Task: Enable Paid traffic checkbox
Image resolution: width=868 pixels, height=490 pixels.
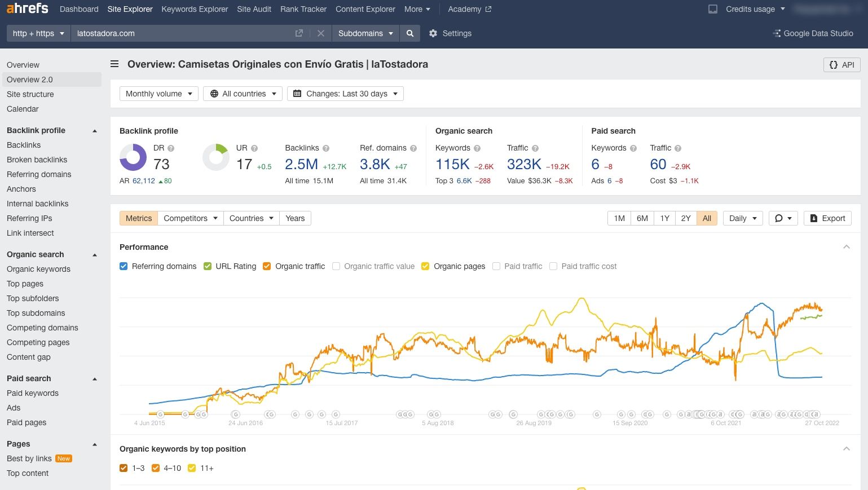Action: tap(496, 266)
